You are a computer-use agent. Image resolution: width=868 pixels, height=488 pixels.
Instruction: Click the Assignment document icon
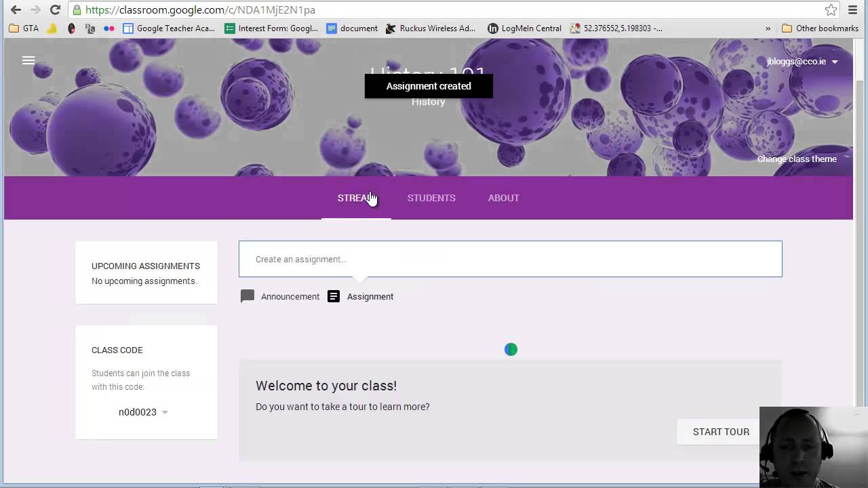(334, 296)
